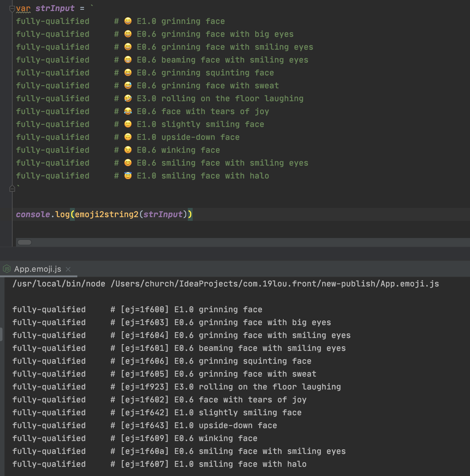The width and height of the screenshot is (470, 476).
Task: Close the App.emoji.js run tab
Action: tap(68, 269)
